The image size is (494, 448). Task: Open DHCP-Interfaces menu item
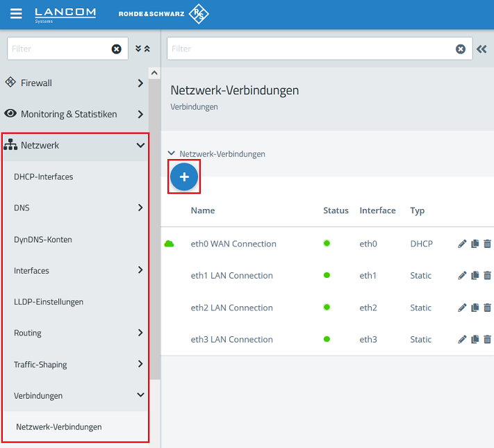click(43, 177)
